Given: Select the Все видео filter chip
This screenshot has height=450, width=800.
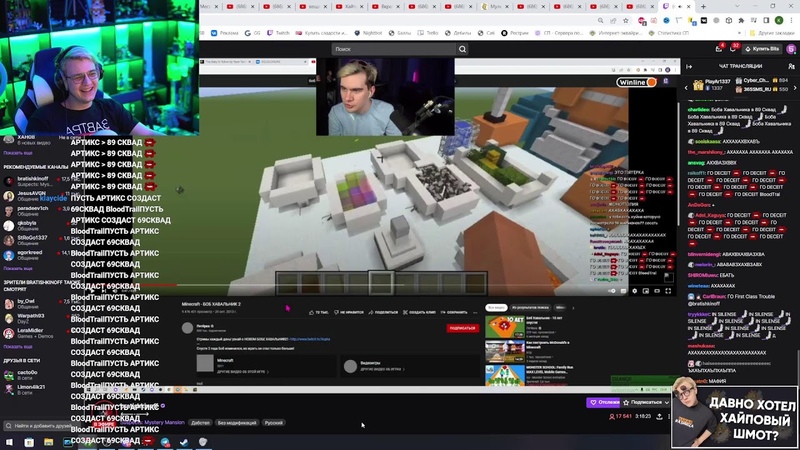Looking at the screenshot, I should pos(496,308).
